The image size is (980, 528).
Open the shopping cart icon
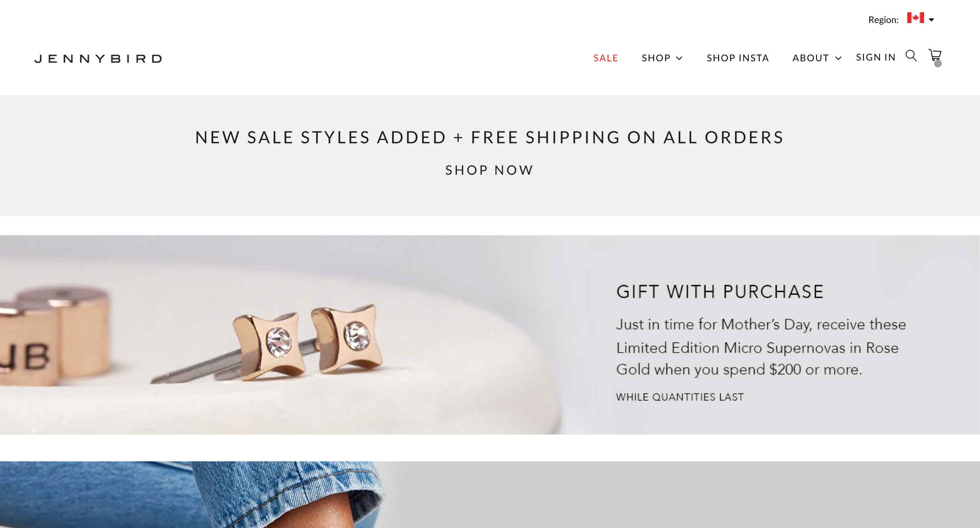(x=935, y=55)
